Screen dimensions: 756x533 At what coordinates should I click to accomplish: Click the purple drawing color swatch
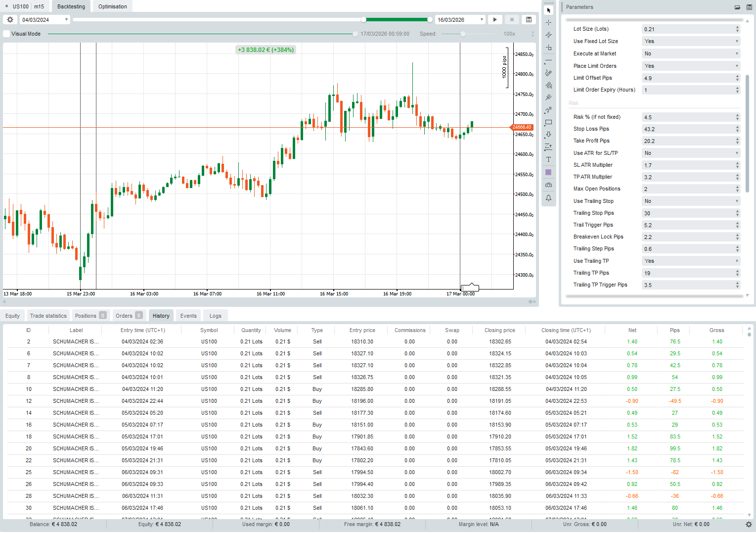click(548, 172)
